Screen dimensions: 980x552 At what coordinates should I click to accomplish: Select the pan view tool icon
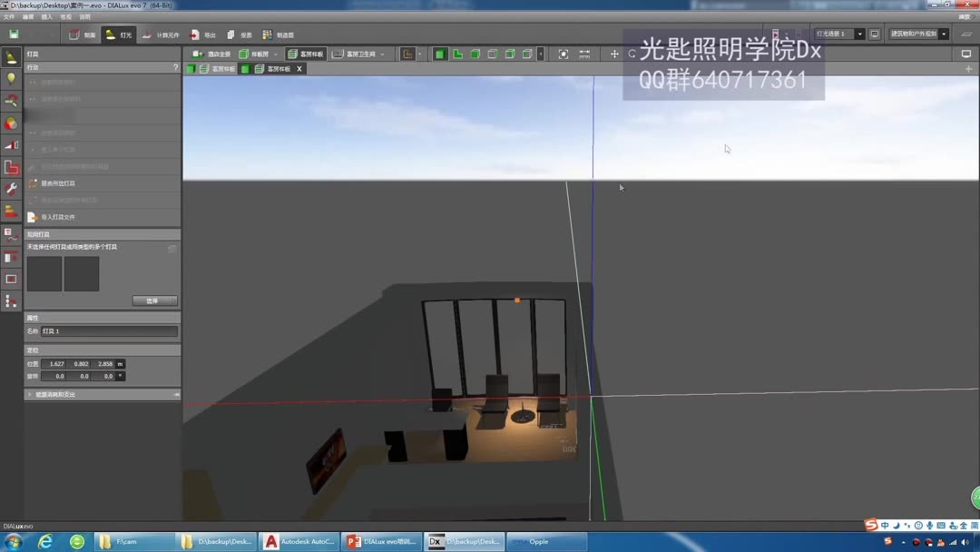pos(615,54)
